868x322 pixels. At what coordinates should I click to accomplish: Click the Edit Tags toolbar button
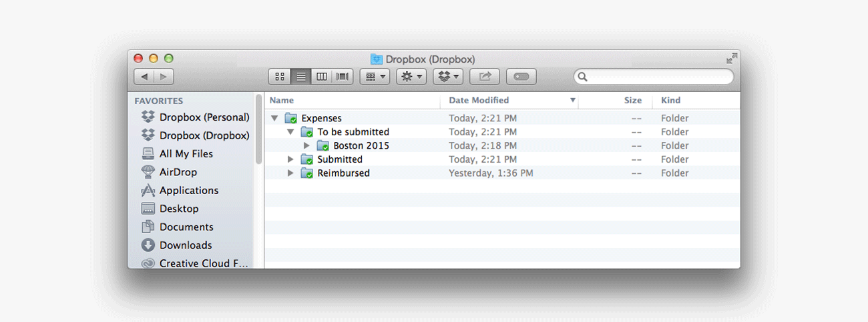click(521, 77)
